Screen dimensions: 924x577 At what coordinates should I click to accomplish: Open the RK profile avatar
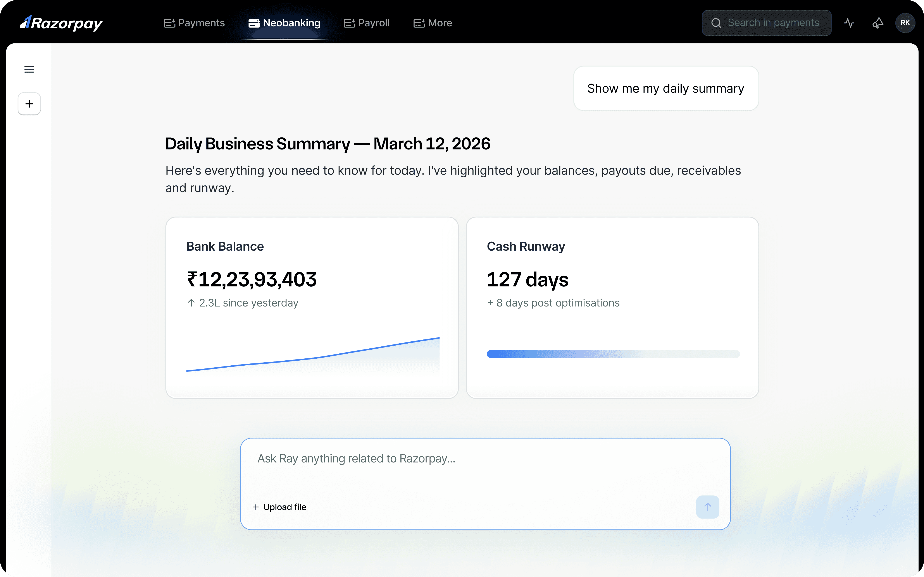tap(905, 23)
